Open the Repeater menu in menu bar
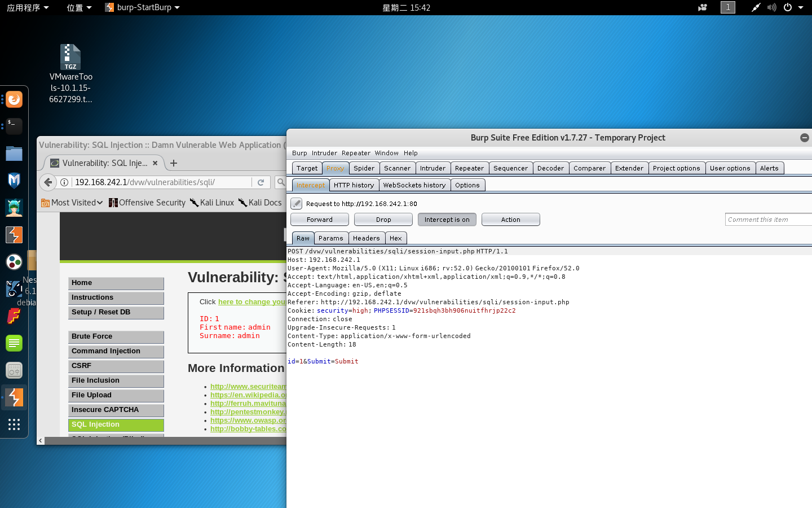The width and height of the screenshot is (812, 508). click(x=356, y=153)
